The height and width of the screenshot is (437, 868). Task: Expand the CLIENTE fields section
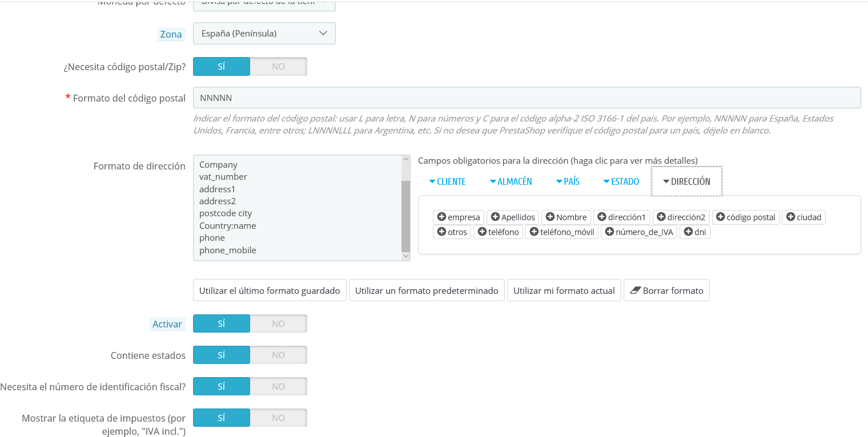click(x=447, y=181)
